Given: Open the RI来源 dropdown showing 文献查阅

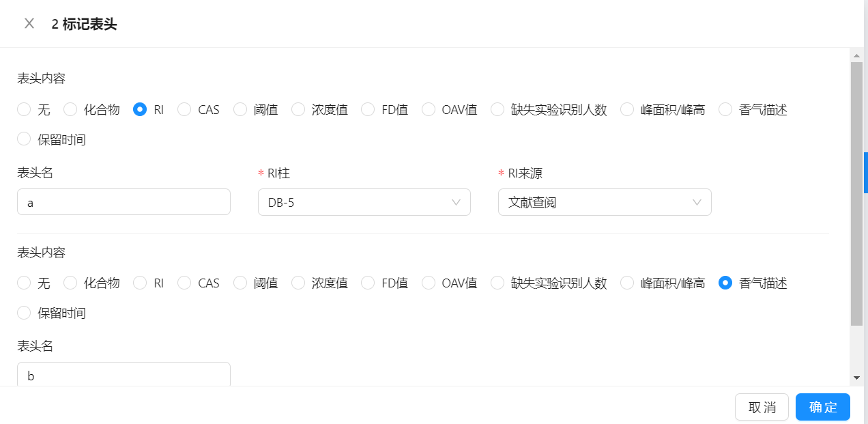Looking at the screenshot, I should (x=605, y=202).
